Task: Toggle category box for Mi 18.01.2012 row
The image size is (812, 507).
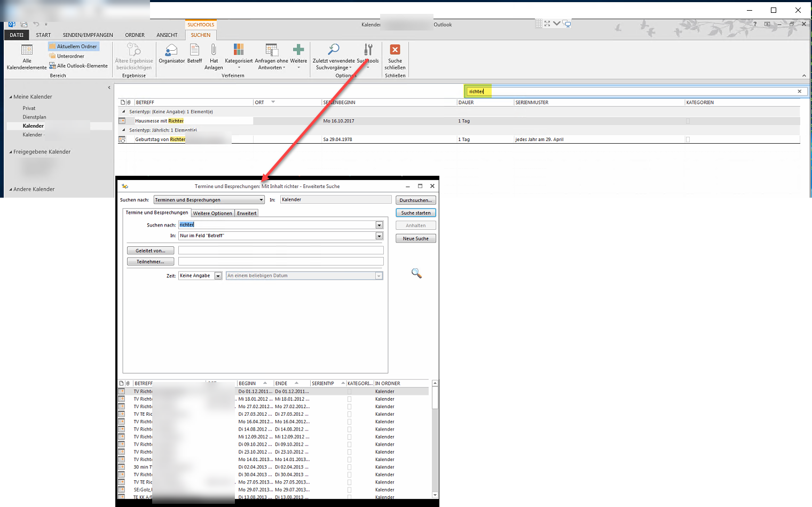Action: click(x=350, y=399)
